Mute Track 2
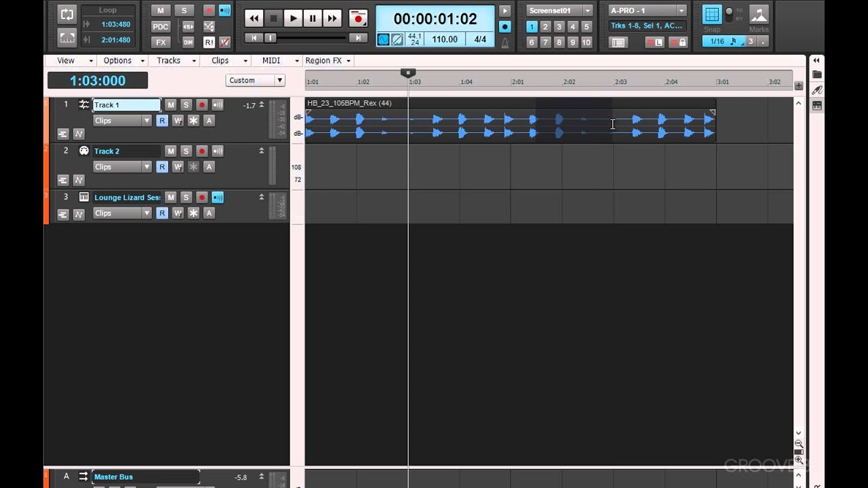Screen dimensions: 868x488 (x=171, y=150)
